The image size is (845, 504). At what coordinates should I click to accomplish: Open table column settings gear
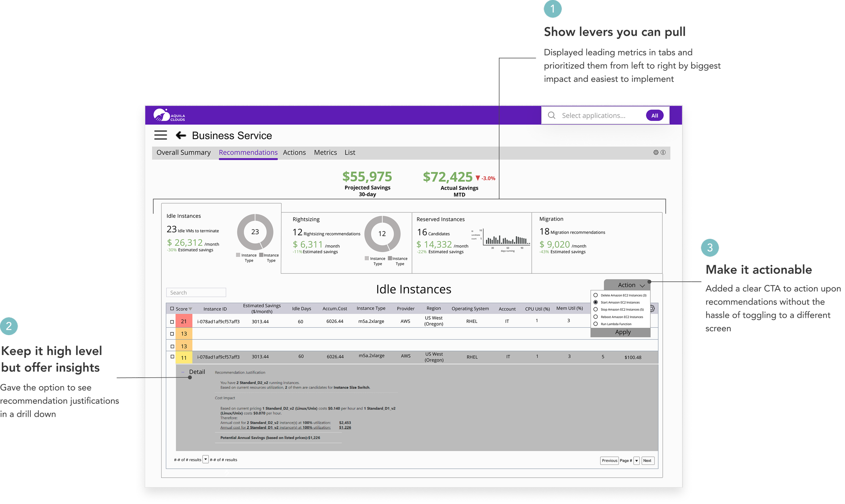pos(652,309)
